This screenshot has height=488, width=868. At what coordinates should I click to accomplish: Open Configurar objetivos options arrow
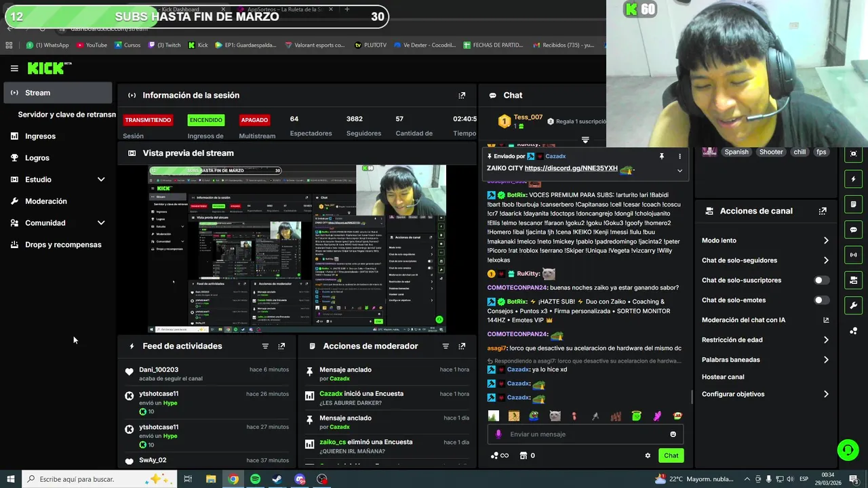(x=826, y=394)
